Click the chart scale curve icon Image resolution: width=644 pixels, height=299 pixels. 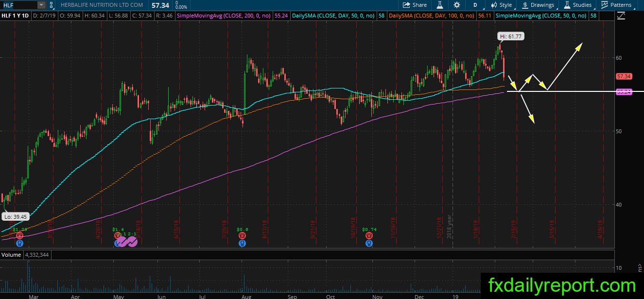pyautogui.click(x=621, y=16)
